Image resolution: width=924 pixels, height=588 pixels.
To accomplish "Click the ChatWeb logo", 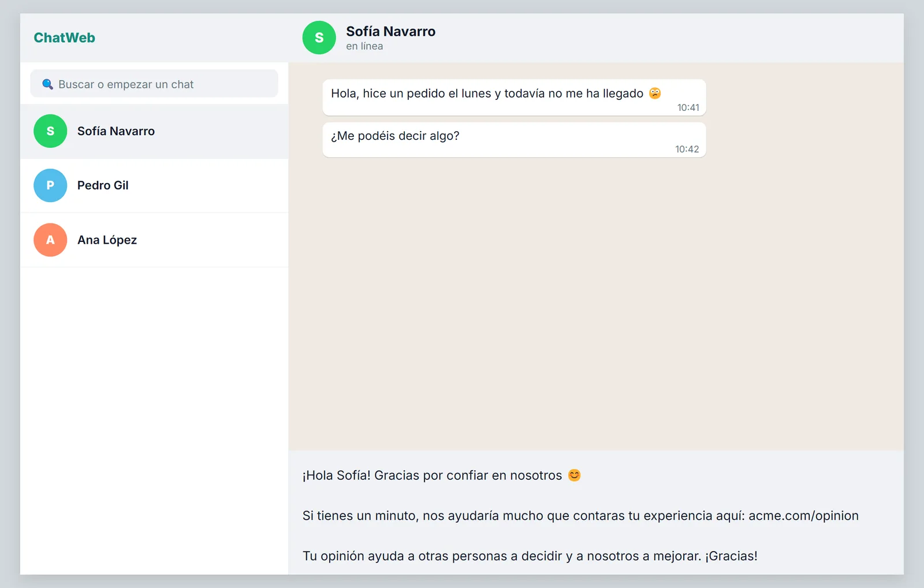I will (64, 38).
